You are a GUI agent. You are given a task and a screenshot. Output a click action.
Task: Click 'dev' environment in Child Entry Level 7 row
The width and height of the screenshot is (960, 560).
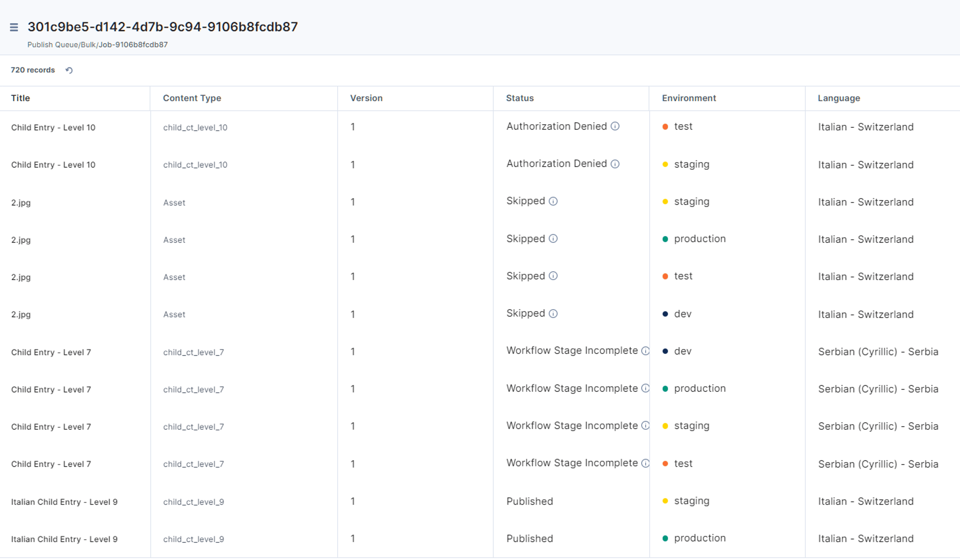point(683,351)
